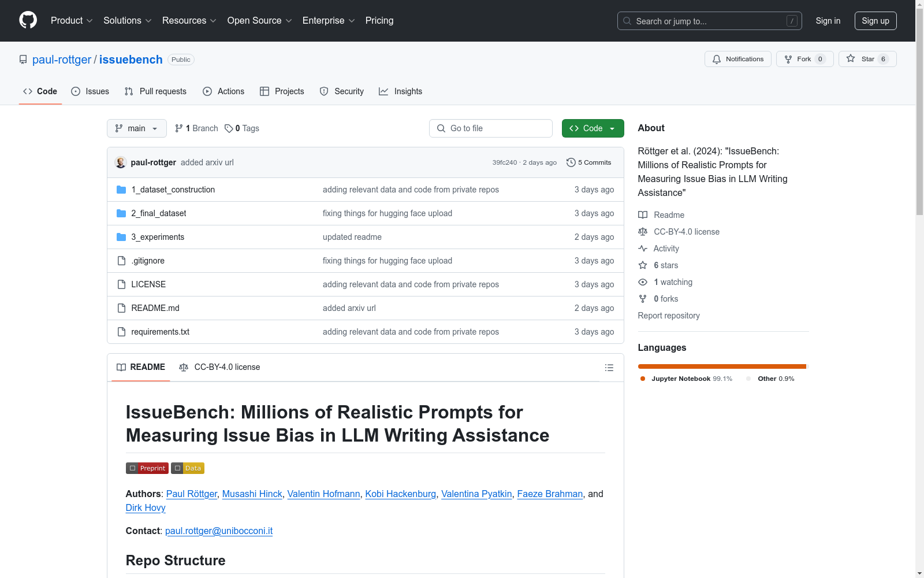The width and height of the screenshot is (924, 578).
Task: Click the eye icon beside 1 watching
Action: pyautogui.click(x=643, y=282)
